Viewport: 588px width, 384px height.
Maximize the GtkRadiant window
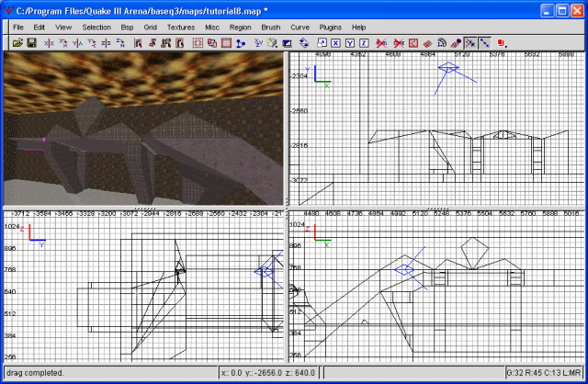(x=561, y=11)
